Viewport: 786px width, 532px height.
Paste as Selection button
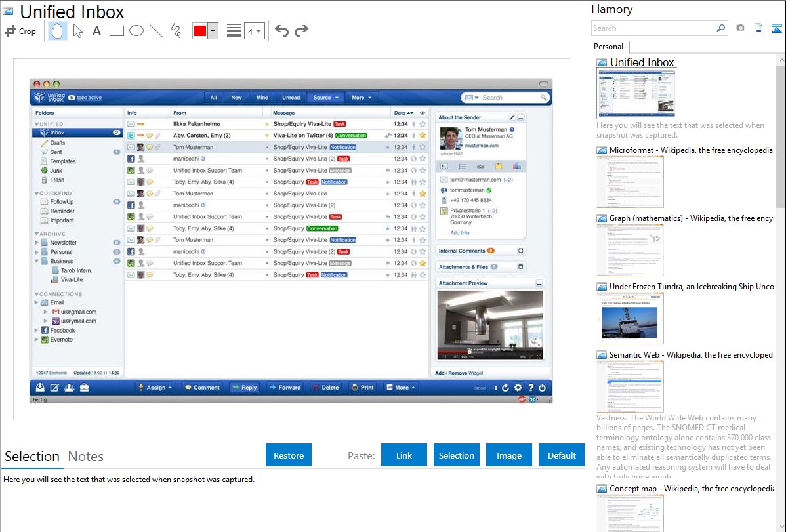tap(457, 455)
